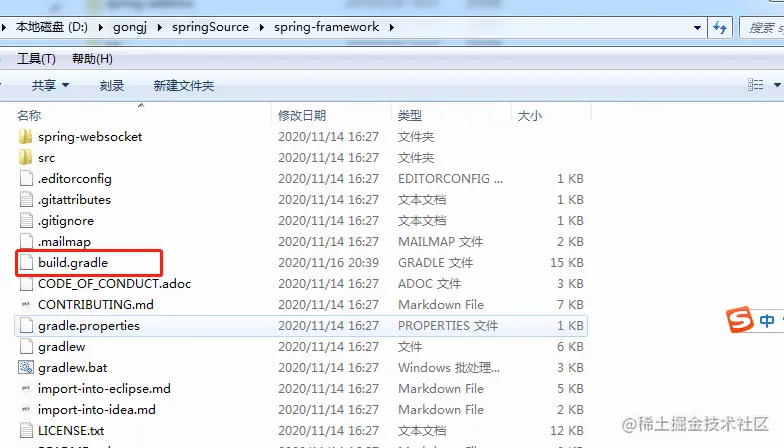Click the CONTRIBUTING.md file icon
The width and height of the screenshot is (784, 448).
(26, 304)
